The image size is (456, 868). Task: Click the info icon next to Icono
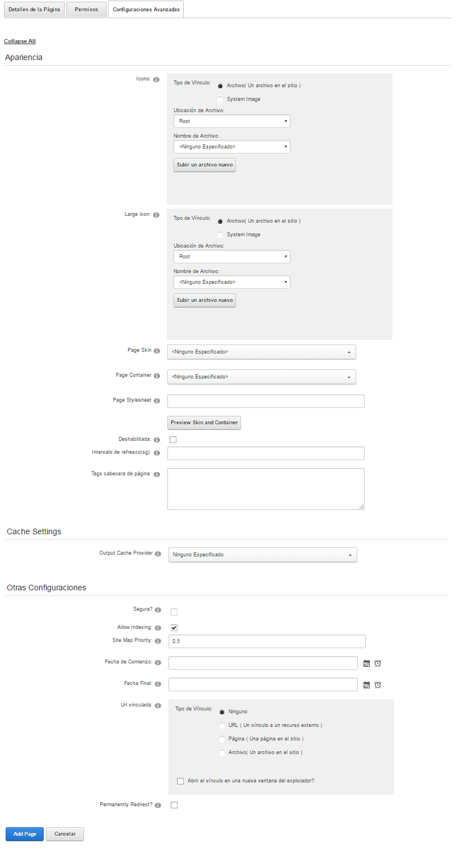tap(157, 80)
